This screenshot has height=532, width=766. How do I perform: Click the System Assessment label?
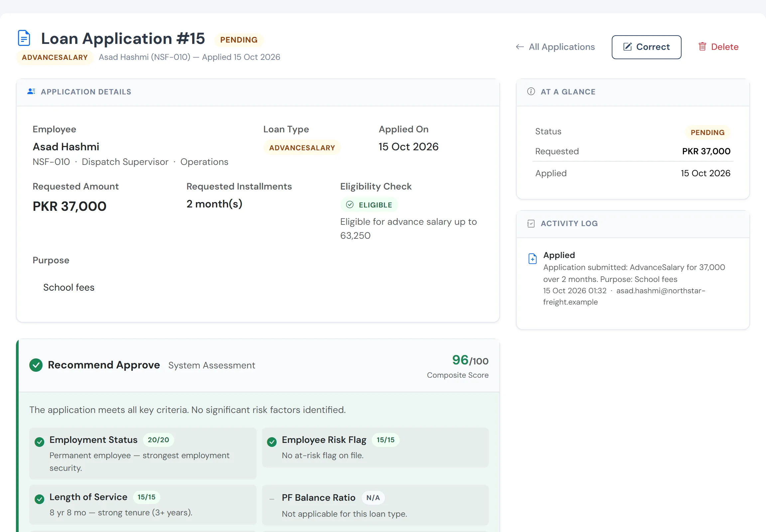click(212, 365)
